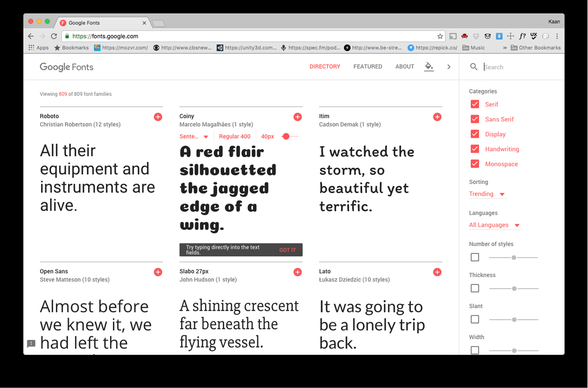Screen dimensions: 588x388
Task: Click the UX check extension icon
Action: click(534, 36)
